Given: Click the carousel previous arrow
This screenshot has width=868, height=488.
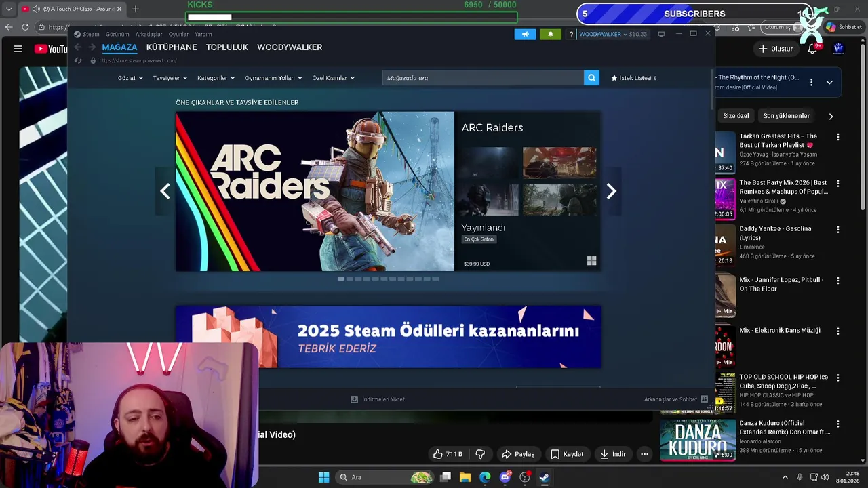Looking at the screenshot, I should pos(165,191).
